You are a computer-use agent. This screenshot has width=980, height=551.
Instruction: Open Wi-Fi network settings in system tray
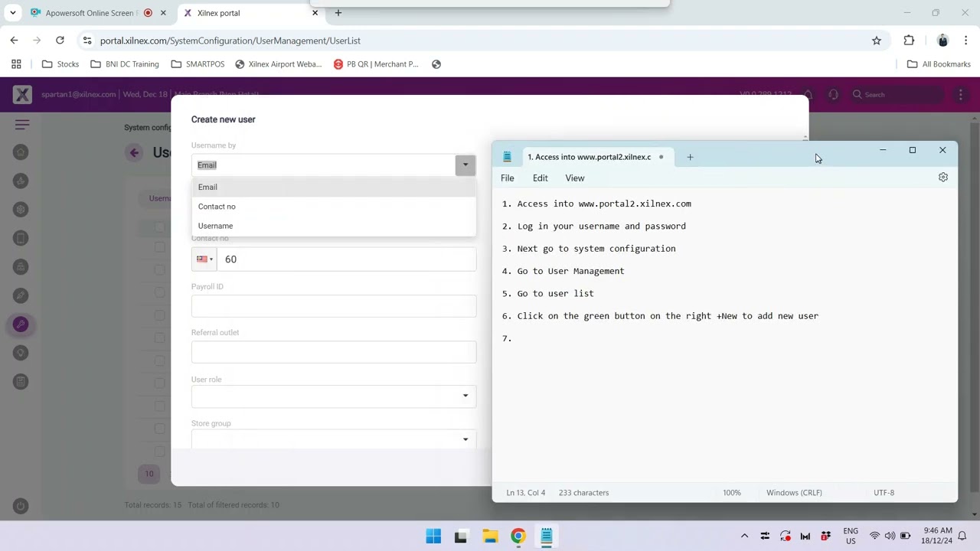[874, 536]
